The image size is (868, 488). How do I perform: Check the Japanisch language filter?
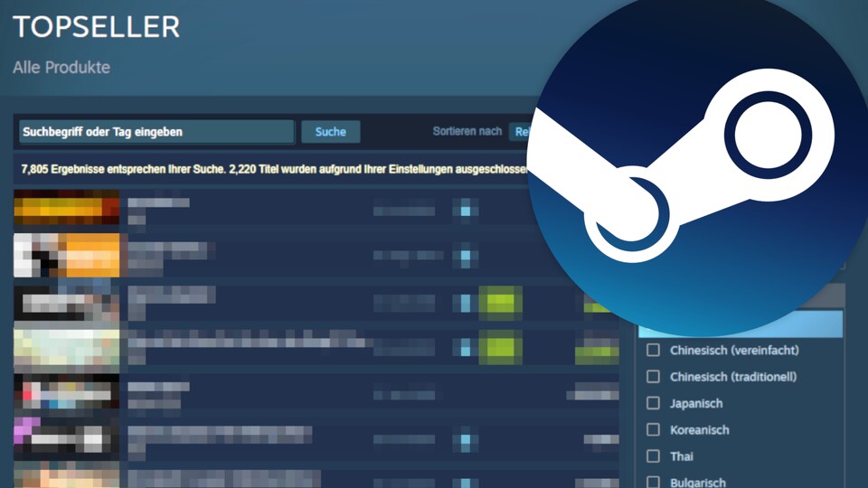click(653, 404)
